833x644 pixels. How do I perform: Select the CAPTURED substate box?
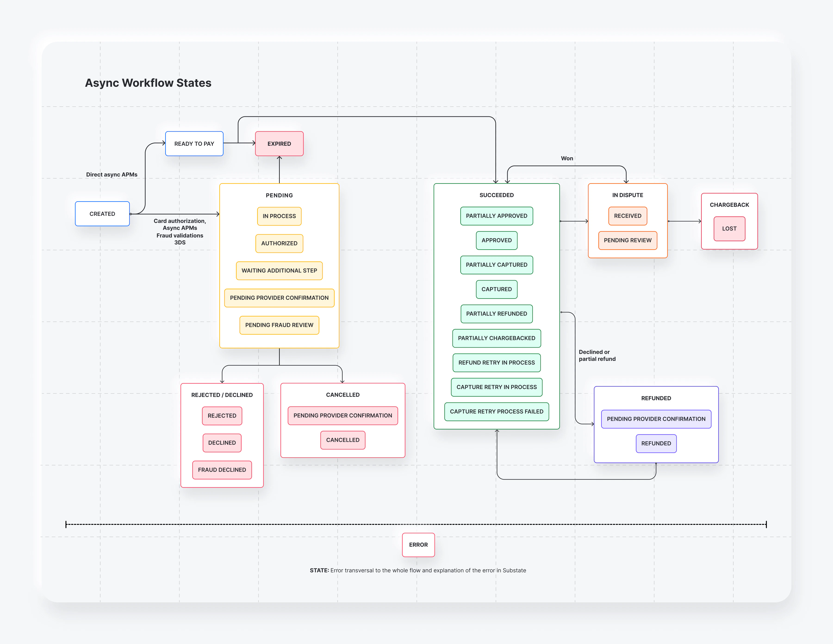pyautogui.click(x=497, y=289)
